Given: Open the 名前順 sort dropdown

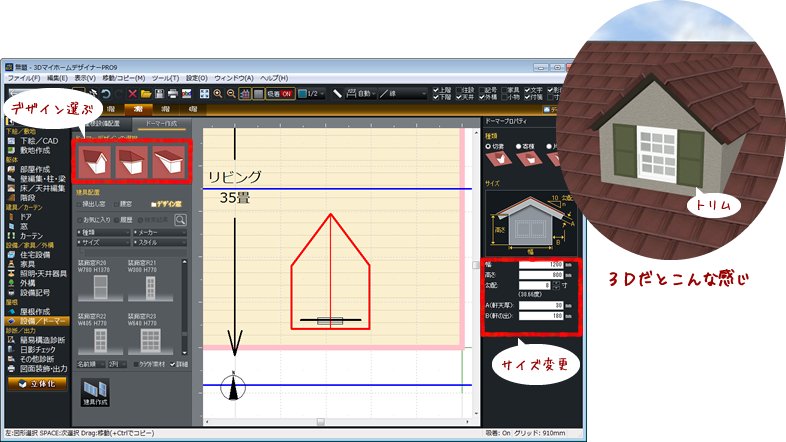Looking at the screenshot, I should pos(91,365).
